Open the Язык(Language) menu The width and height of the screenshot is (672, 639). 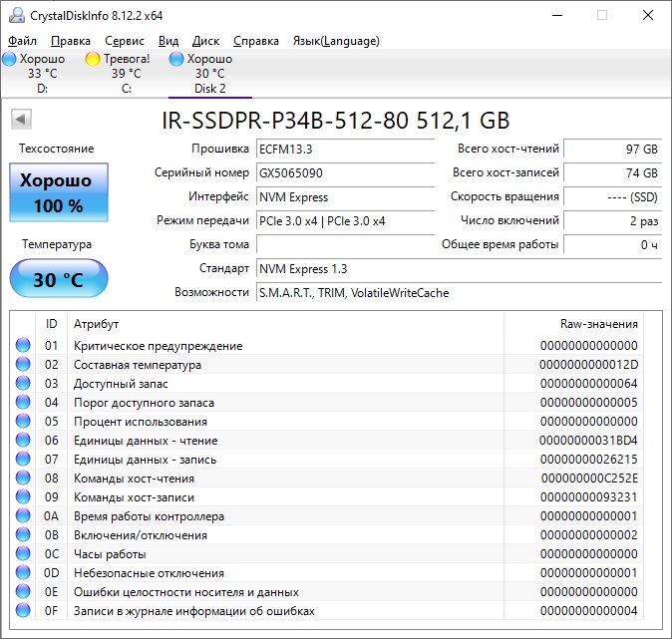point(335,41)
